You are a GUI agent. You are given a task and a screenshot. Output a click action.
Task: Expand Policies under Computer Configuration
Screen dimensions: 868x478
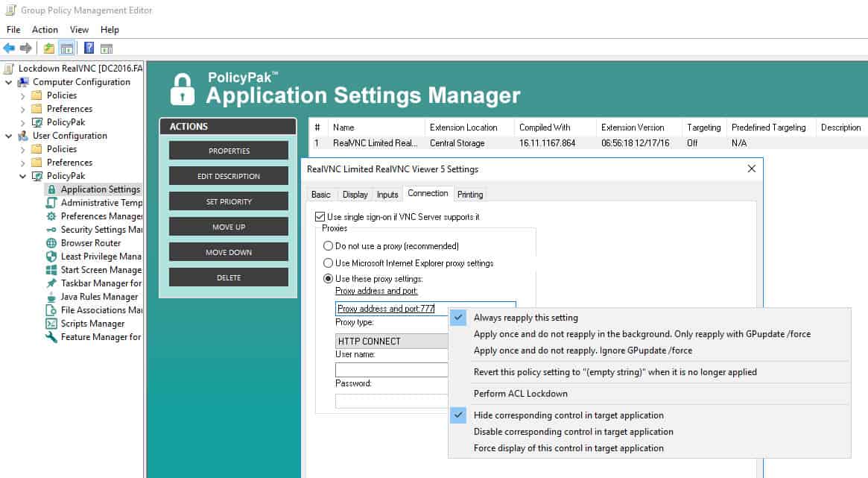click(x=22, y=95)
